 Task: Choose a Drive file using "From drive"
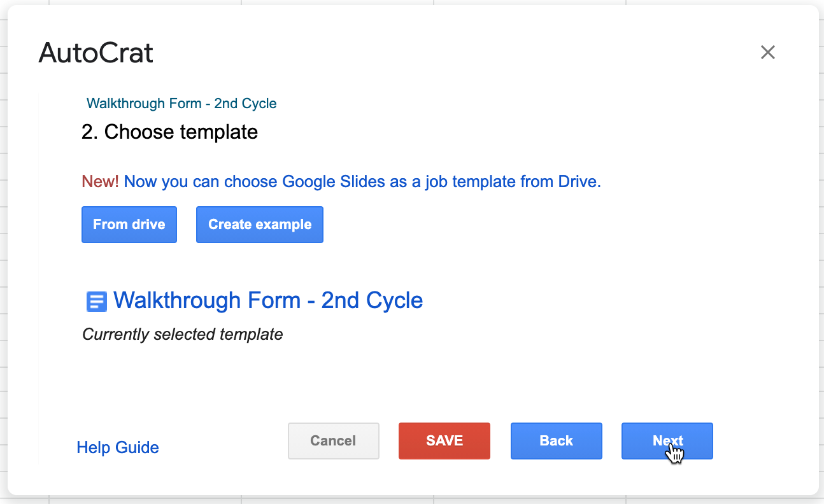coord(129,224)
